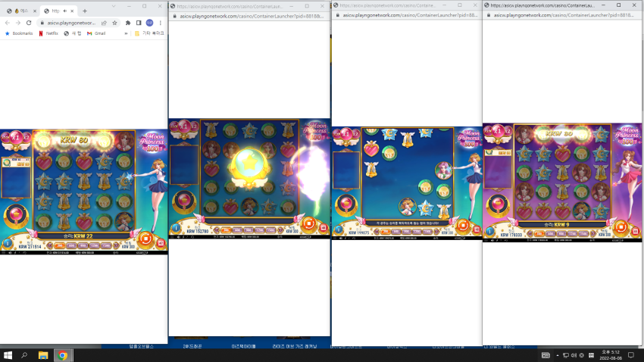This screenshot has width=644, height=362.
Task: Open paytable info in the rightmost game
Action: [x=489, y=231]
